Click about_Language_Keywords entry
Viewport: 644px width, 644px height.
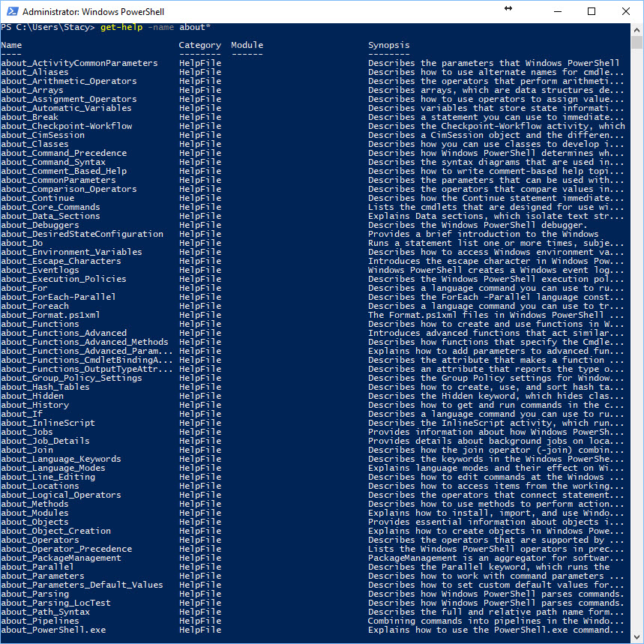tap(61, 459)
